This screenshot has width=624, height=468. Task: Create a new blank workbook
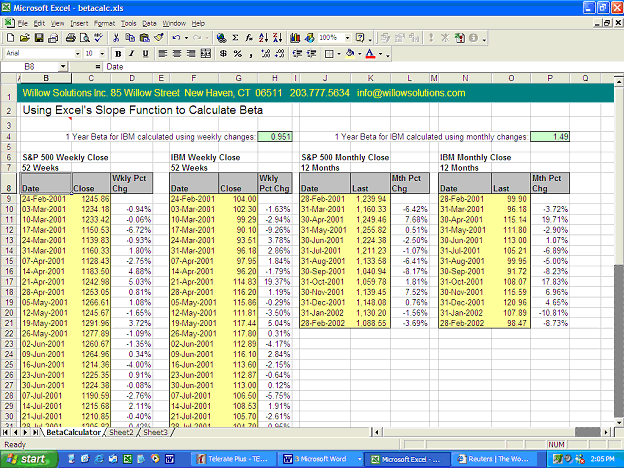[x=10, y=38]
